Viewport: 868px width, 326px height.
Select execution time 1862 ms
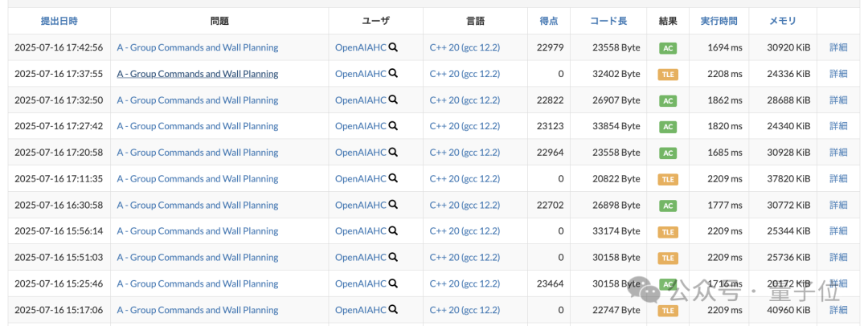[x=725, y=100]
